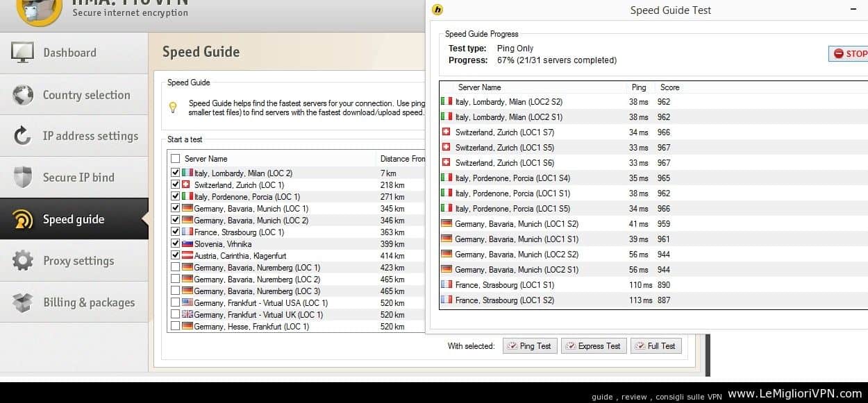868x403 pixels.
Task: Select result row France, Strasbourg (LOC1 S2)
Action: click(653, 300)
